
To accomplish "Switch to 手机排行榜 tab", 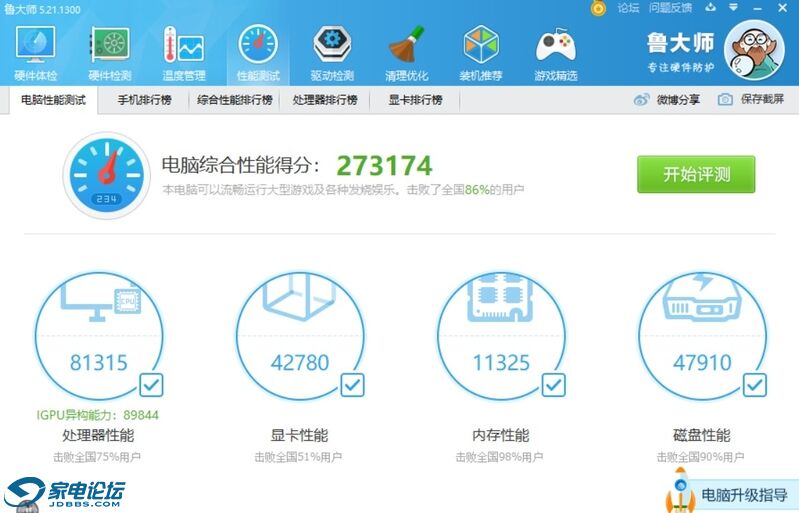I will click(x=144, y=100).
